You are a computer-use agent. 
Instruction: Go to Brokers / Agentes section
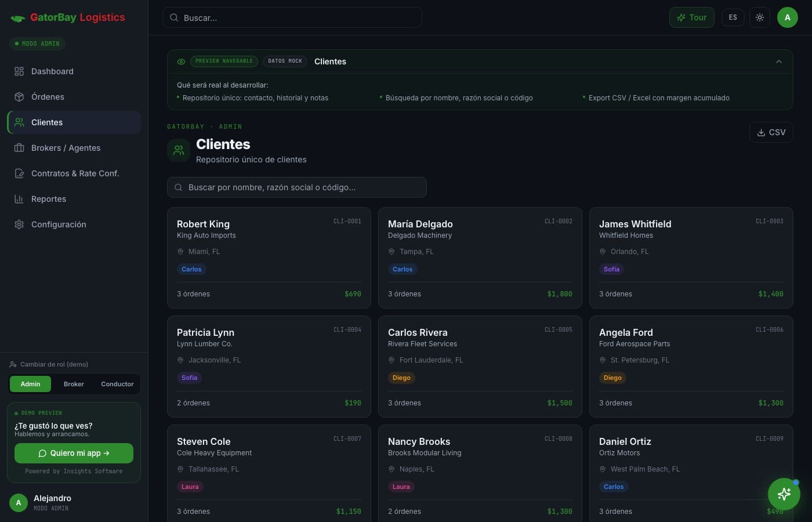click(74, 148)
